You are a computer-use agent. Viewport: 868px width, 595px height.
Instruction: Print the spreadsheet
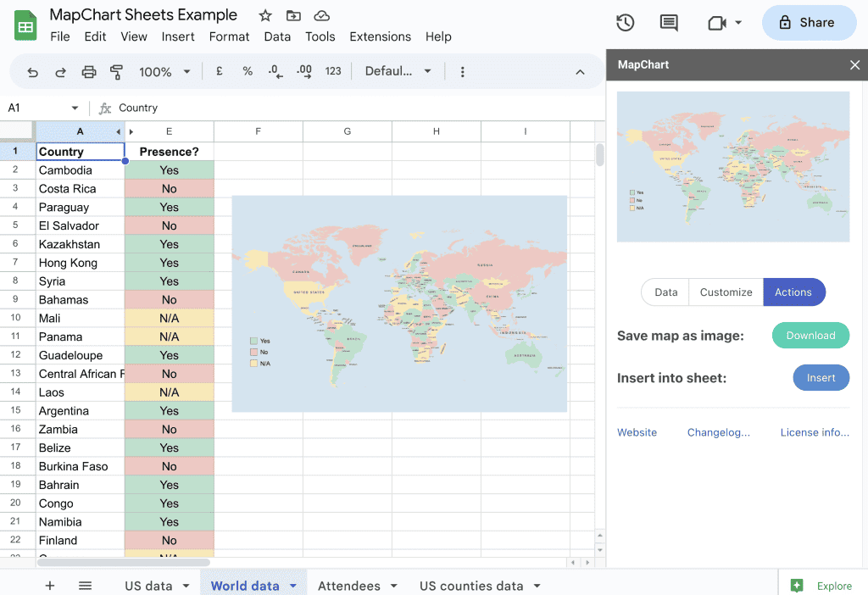click(88, 72)
